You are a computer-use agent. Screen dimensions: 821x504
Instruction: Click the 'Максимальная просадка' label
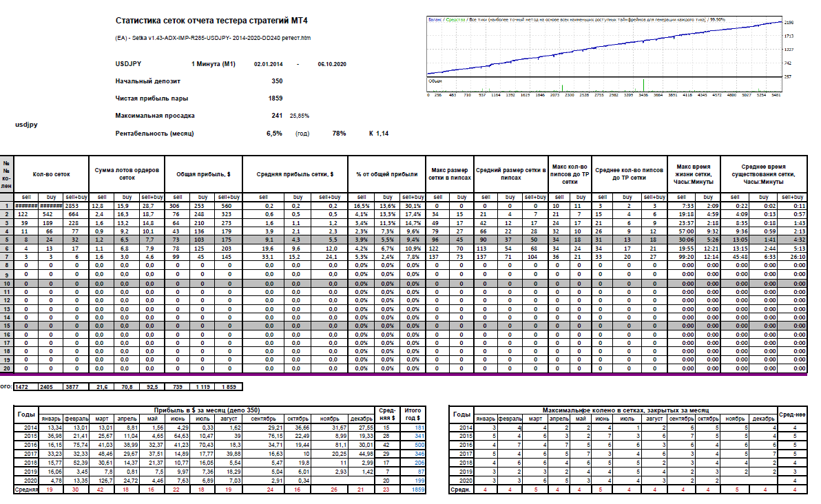(154, 116)
